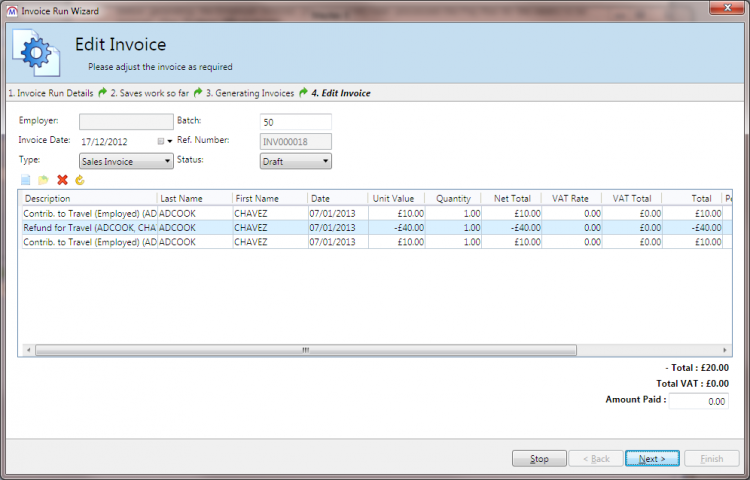This screenshot has height=480, width=750.
Task: Click the gear icon in Edit Invoice header
Action: coord(35,52)
